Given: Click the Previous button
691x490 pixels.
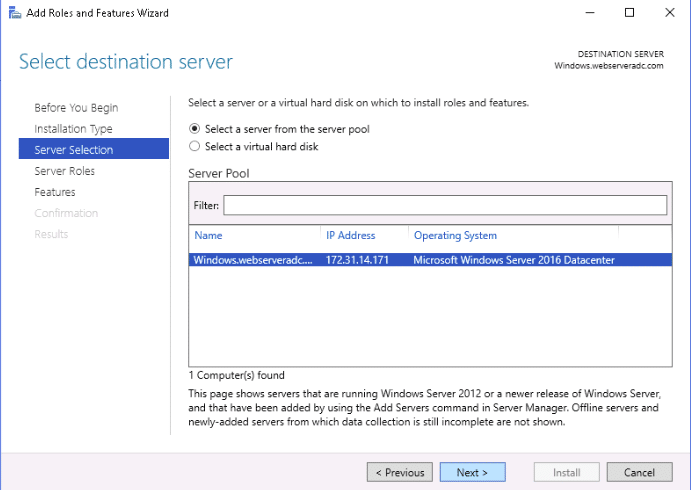Looking at the screenshot, I should [400, 472].
